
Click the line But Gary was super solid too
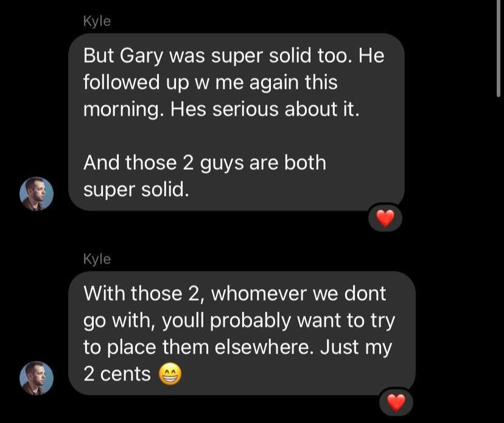(x=215, y=57)
